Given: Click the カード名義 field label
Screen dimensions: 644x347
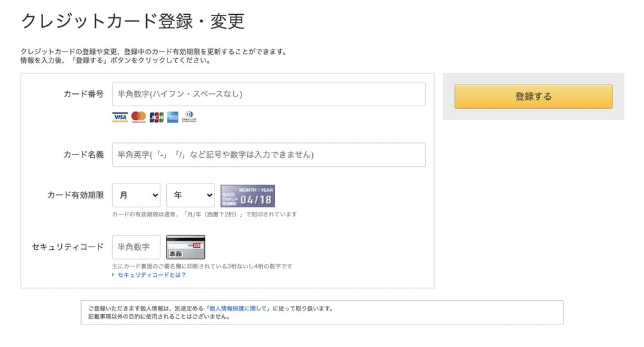Looking at the screenshot, I should (83, 155).
